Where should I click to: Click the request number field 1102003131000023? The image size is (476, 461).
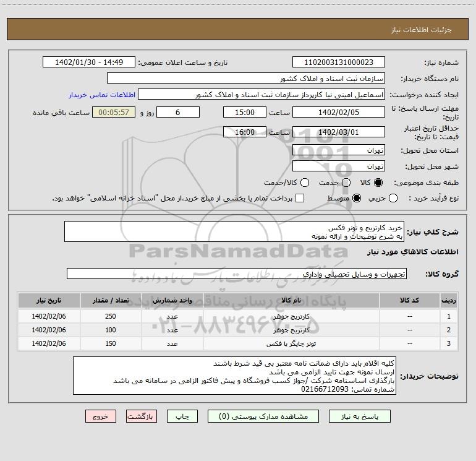click(339, 62)
